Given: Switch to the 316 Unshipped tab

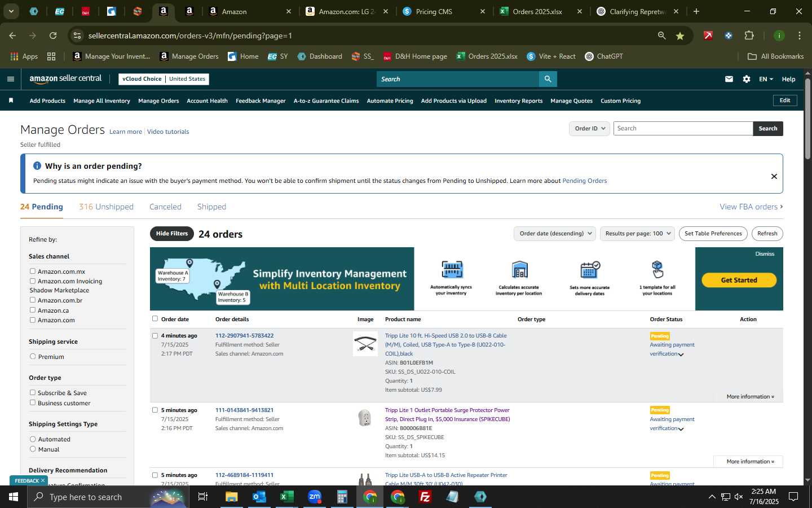Looking at the screenshot, I should coord(106,207).
